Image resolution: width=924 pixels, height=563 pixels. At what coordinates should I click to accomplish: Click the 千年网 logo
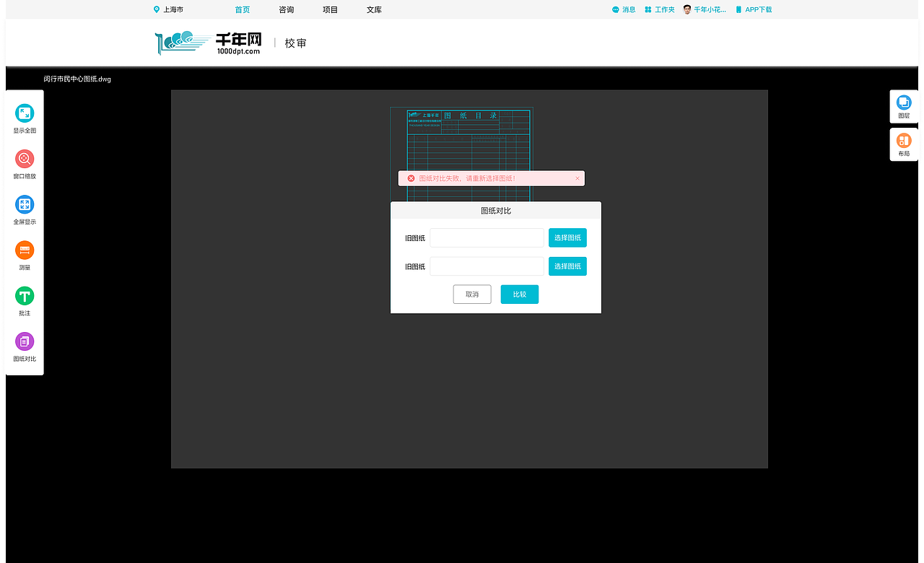coord(209,43)
